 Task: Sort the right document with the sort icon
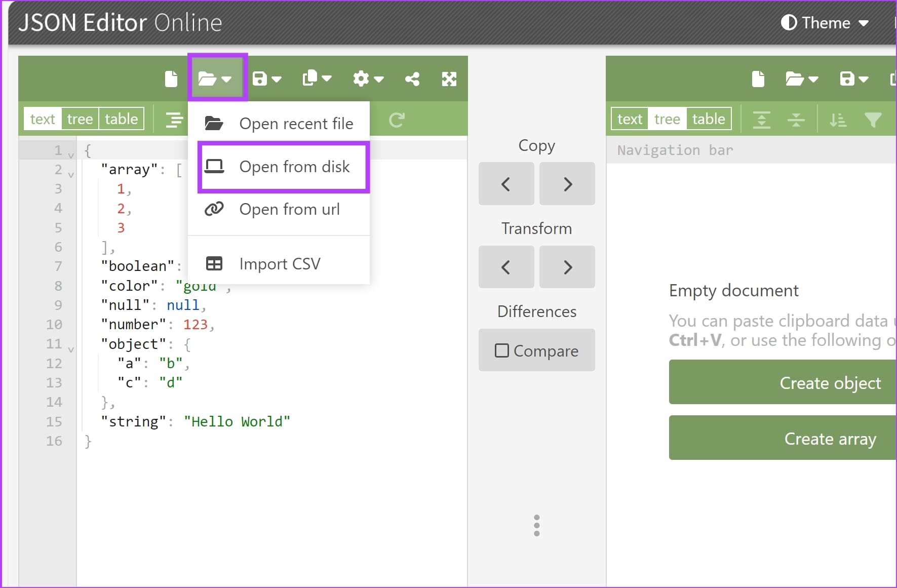[838, 120]
